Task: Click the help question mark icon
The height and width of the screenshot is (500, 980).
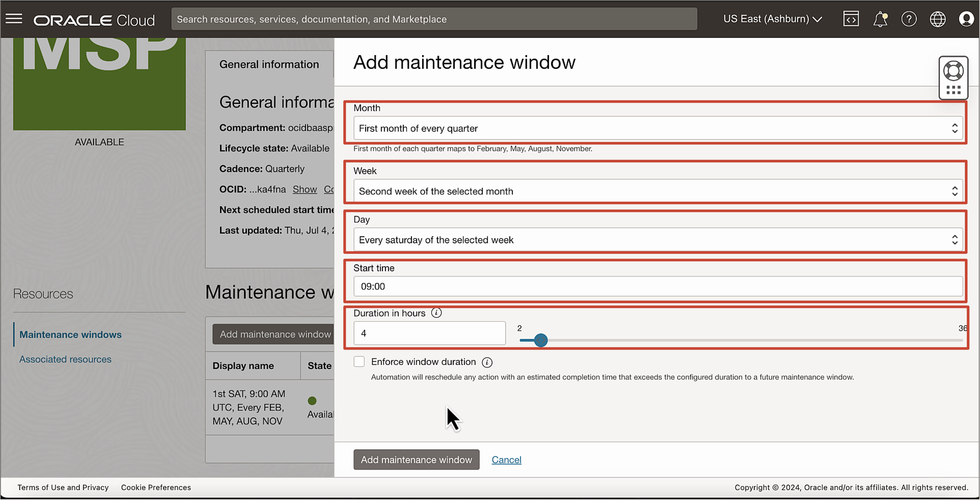Action: click(909, 19)
